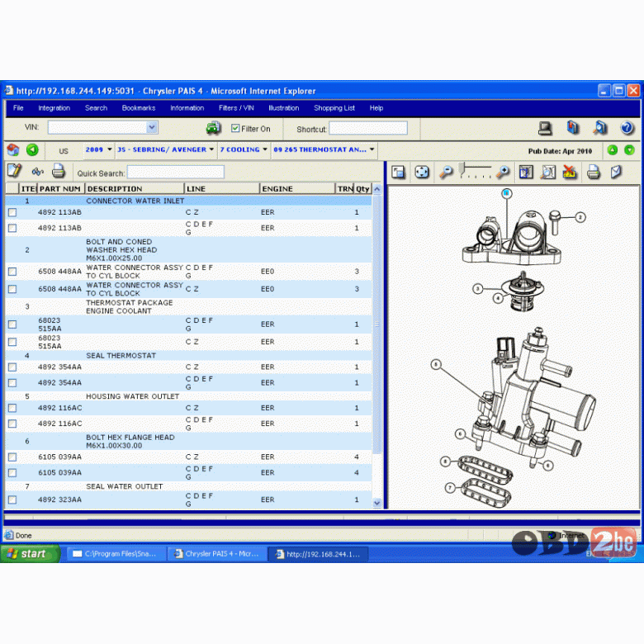Select the CONNECTOR WATER INLET row
This screenshot has width=644, height=644.
188,201
